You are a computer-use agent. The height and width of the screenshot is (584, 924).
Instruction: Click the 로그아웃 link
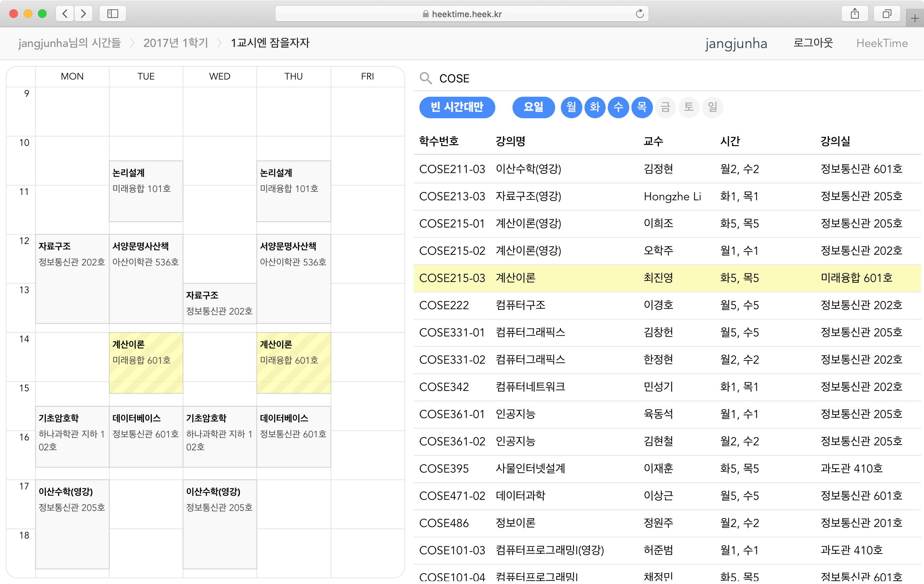point(813,43)
